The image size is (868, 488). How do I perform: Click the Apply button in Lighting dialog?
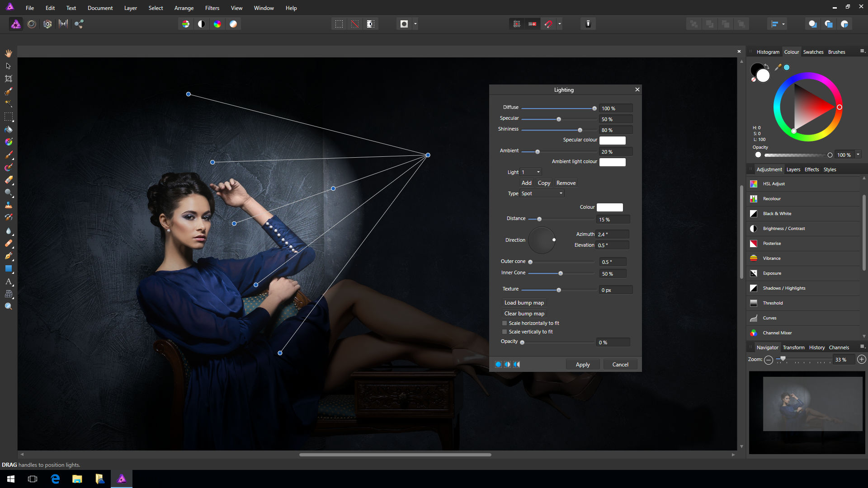pos(582,364)
